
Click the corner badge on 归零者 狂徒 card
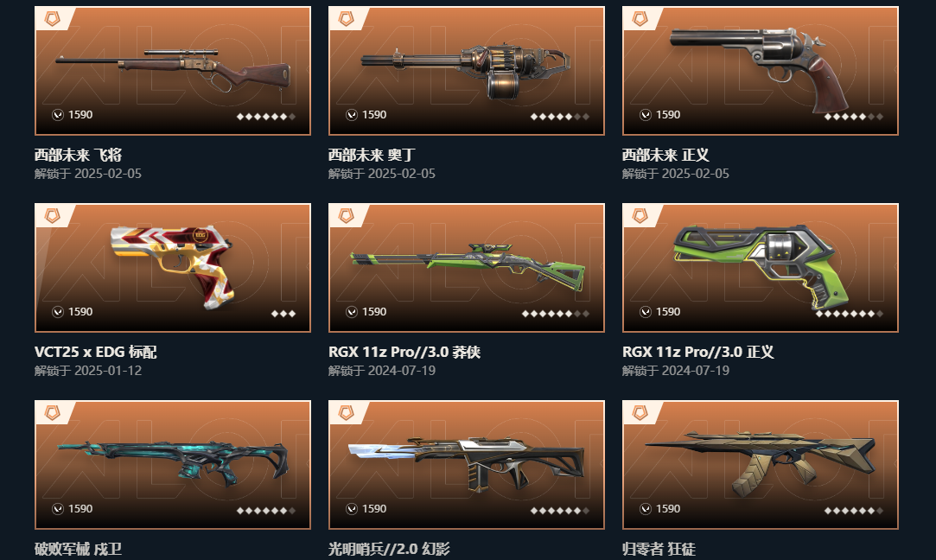[640, 412]
